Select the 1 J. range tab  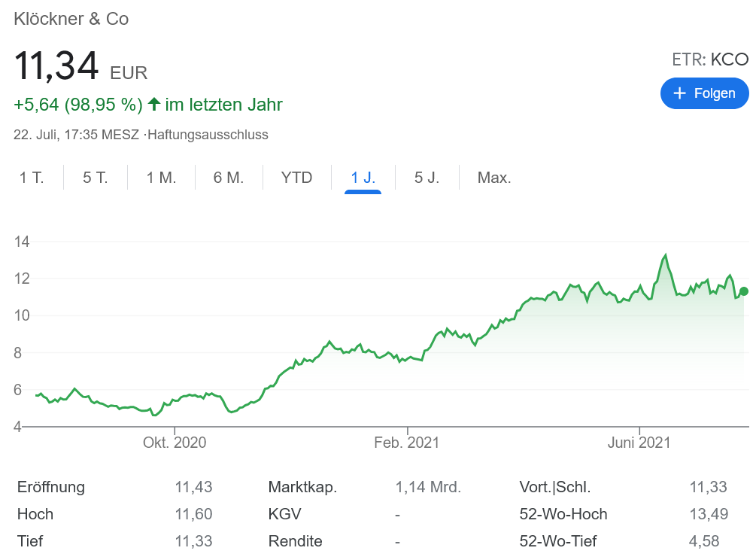363,178
